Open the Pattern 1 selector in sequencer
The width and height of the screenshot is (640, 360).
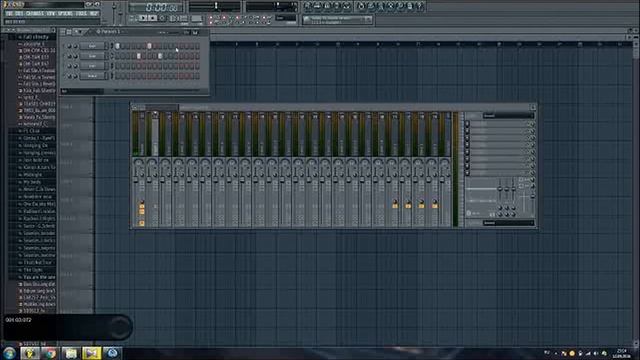(x=108, y=31)
